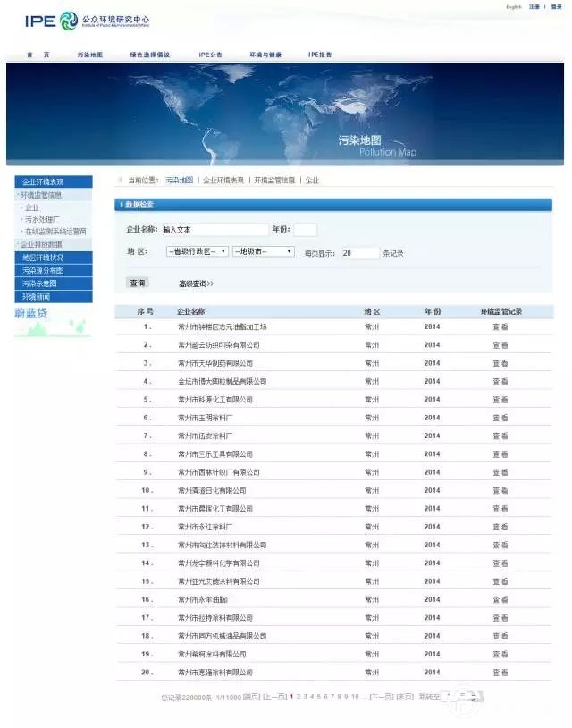Screen dimensions: 572x728
Task: Click the 年份 year input field
Action: (306, 230)
